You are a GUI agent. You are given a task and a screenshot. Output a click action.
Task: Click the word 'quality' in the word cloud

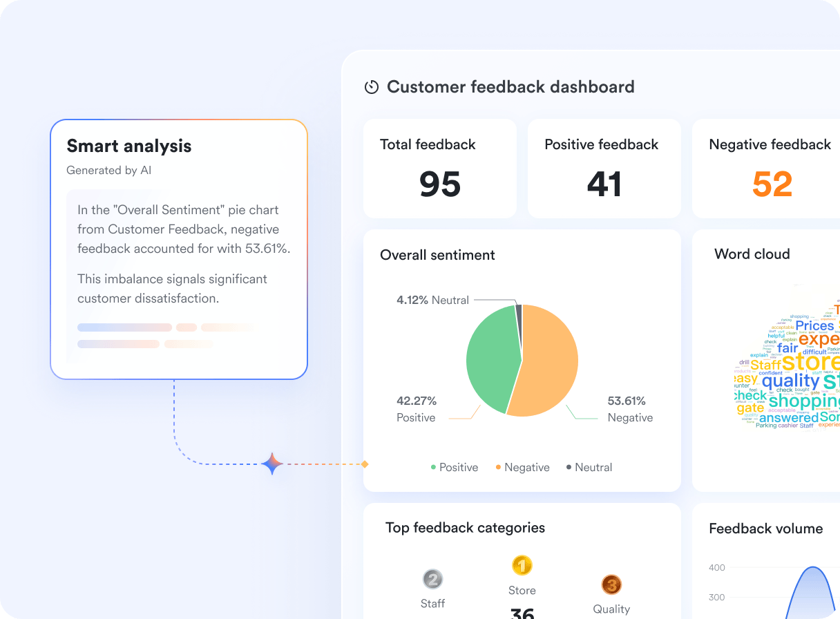point(790,380)
